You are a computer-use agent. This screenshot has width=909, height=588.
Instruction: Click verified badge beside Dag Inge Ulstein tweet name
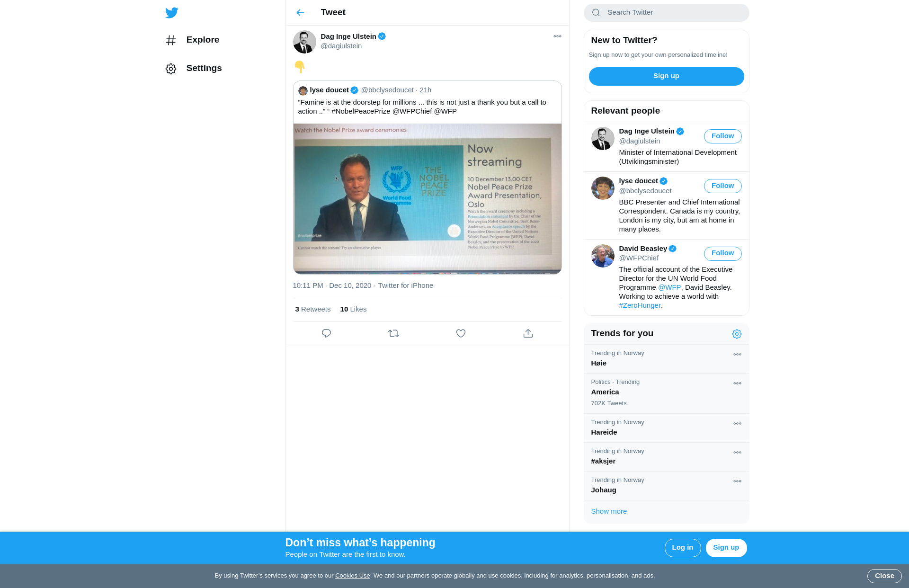coord(382,36)
